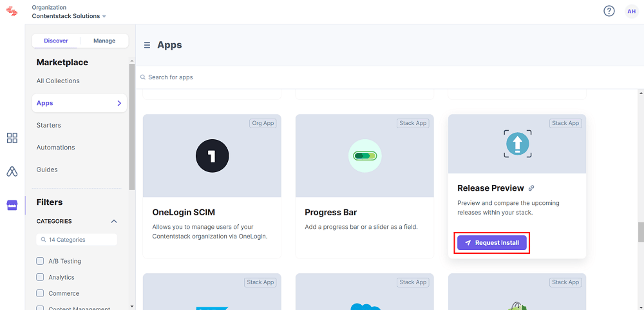Click the Stack App badge on Release Preview
The width and height of the screenshot is (644, 310).
pyautogui.click(x=565, y=123)
